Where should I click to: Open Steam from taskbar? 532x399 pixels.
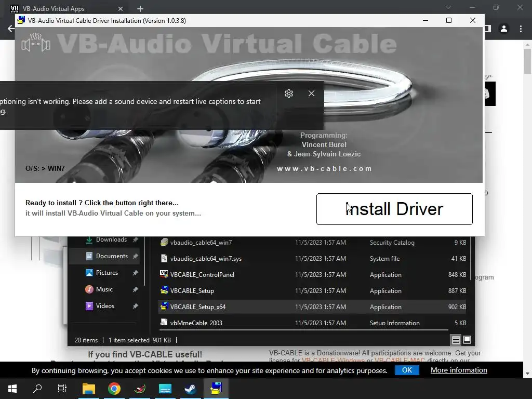[x=190, y=389]
